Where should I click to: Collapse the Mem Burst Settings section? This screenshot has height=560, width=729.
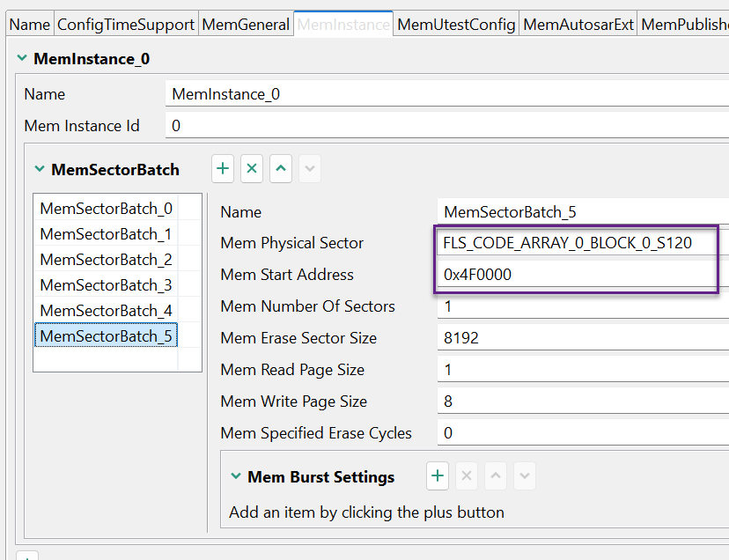236,476
